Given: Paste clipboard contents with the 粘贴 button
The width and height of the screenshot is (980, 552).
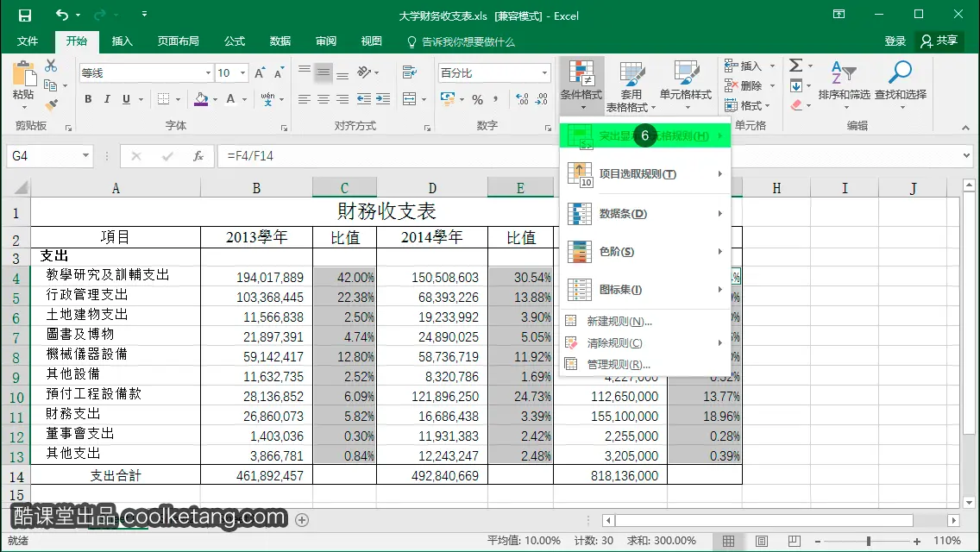Looking at the screenshot, I should 23,81.
